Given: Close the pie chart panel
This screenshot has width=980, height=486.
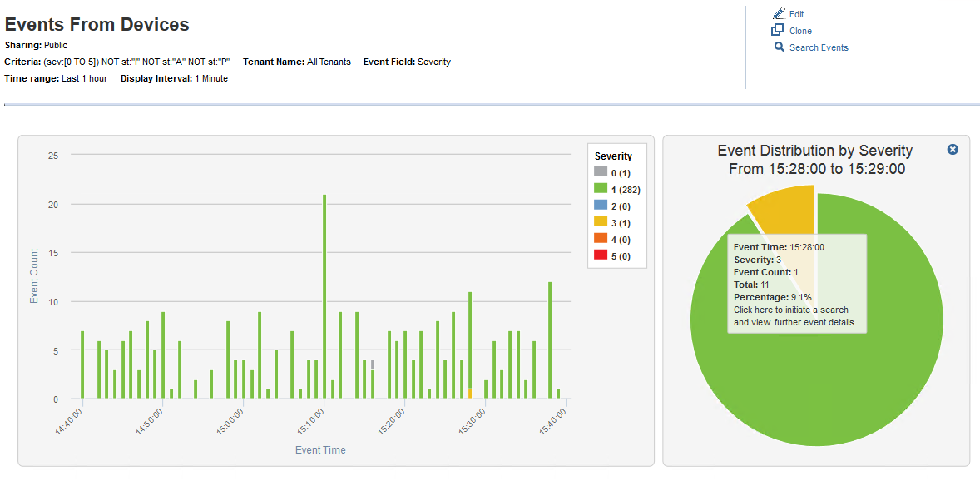Looking at the screenshot, I should pos(953,149).
